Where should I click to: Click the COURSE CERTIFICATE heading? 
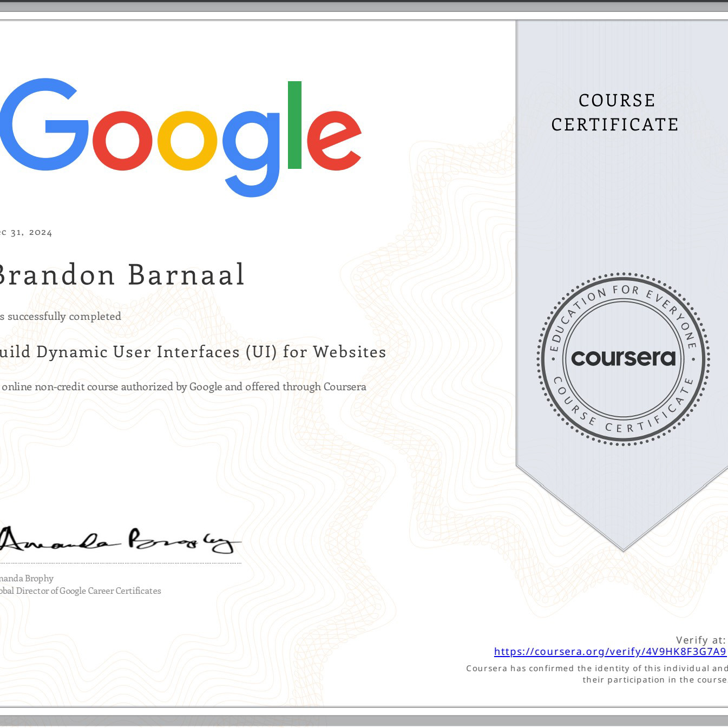615,113
